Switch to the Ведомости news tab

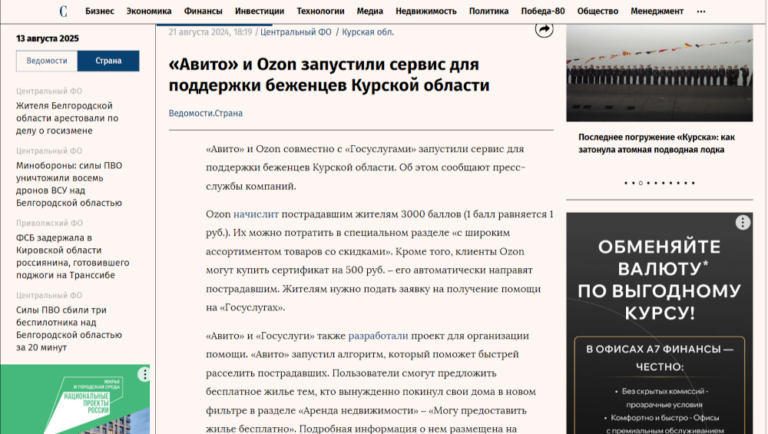[x=47, y=61]
